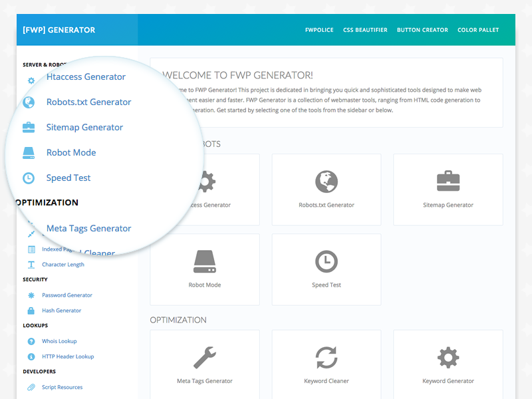Image resolution: width=532 pixels, height=399 pixels.
Task: Select the Keyword Cleaner refresh icon
Action: click(x=326, y=358)
